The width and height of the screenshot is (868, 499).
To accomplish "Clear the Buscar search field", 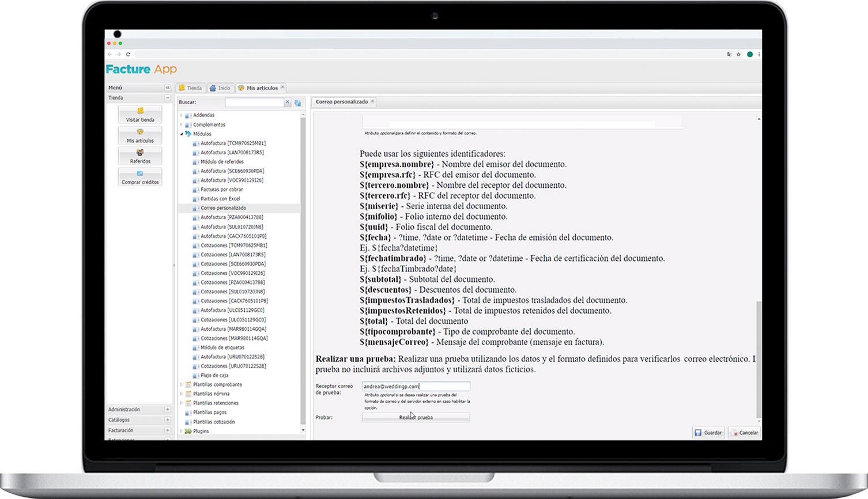I will [x=288, y=103].
